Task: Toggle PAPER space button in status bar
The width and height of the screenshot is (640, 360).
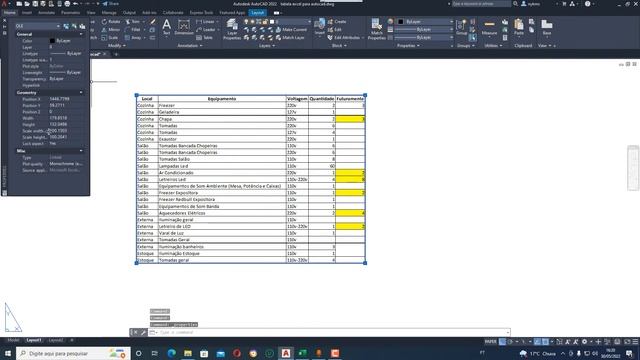Action: tap(491, 342)
